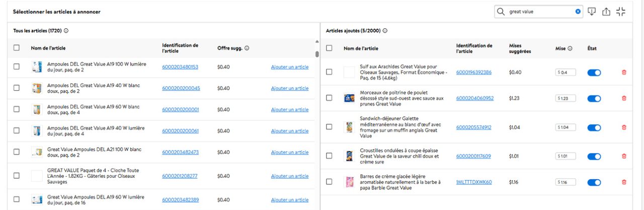Add article for Cloche Toute L'Année

point(290,176)
